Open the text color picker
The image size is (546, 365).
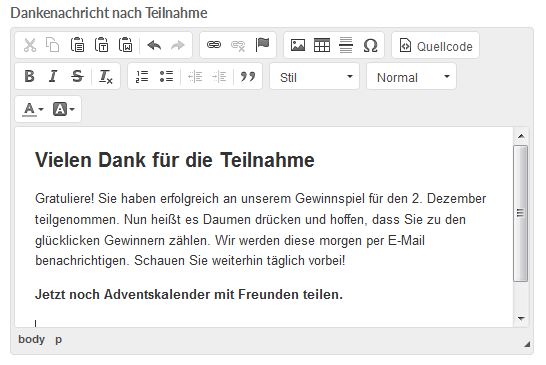point(33,109)
